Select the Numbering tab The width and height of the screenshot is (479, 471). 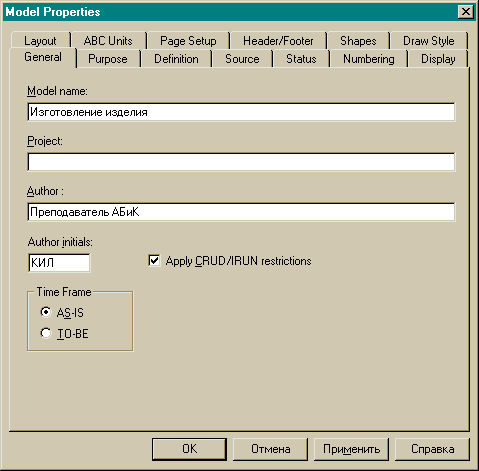(369, 59)
